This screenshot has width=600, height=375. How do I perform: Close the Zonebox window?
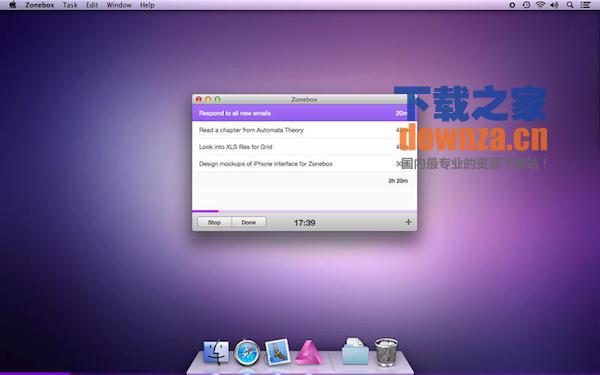[198, 99]
